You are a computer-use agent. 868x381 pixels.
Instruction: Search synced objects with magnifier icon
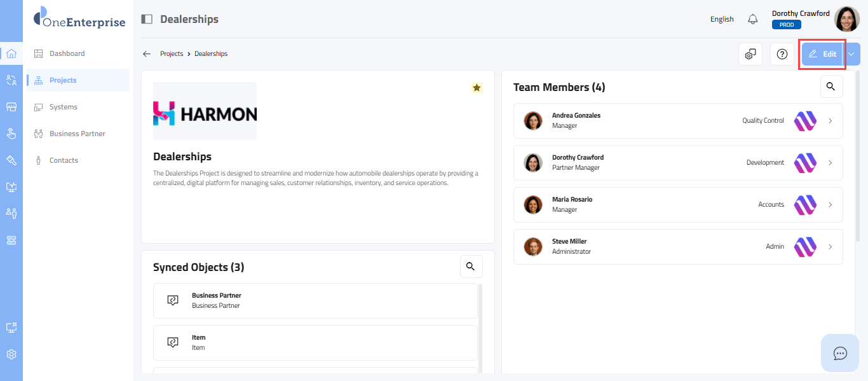pyautogui.click(x=471, y=267)
